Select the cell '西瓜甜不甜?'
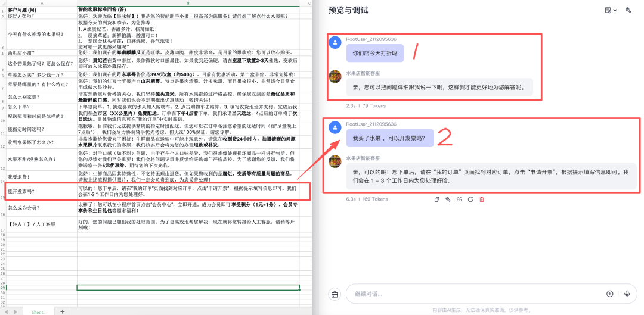644x315 pixels. coord(42,53)
